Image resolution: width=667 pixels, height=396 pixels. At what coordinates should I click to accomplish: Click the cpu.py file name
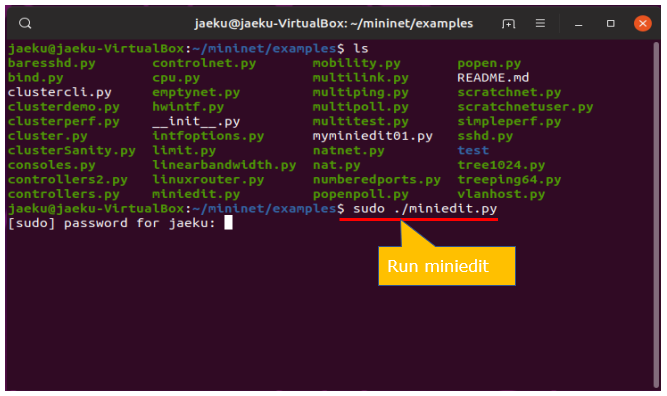(x=176, y=78)
